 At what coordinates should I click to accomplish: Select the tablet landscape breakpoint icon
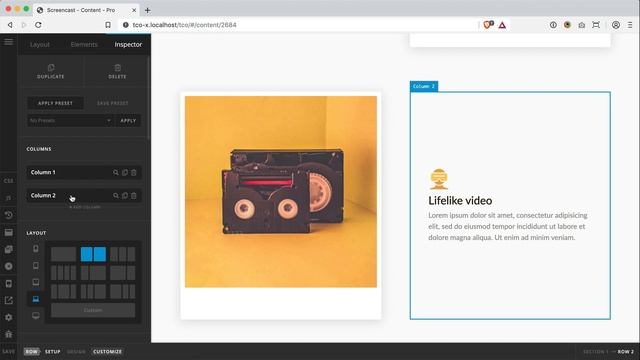click(36, 282)
